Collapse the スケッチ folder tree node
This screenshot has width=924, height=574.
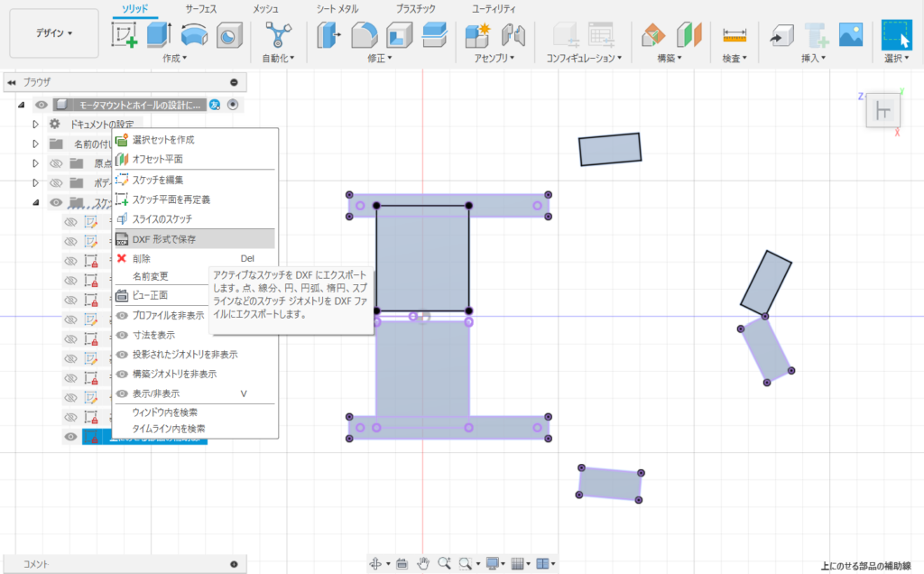coord(35,202)
